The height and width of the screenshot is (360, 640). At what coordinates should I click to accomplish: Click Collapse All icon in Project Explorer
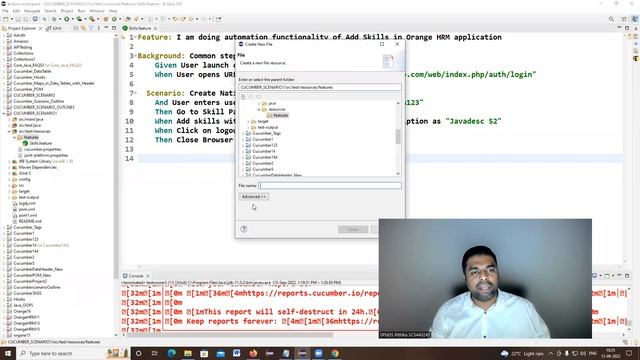76,28
